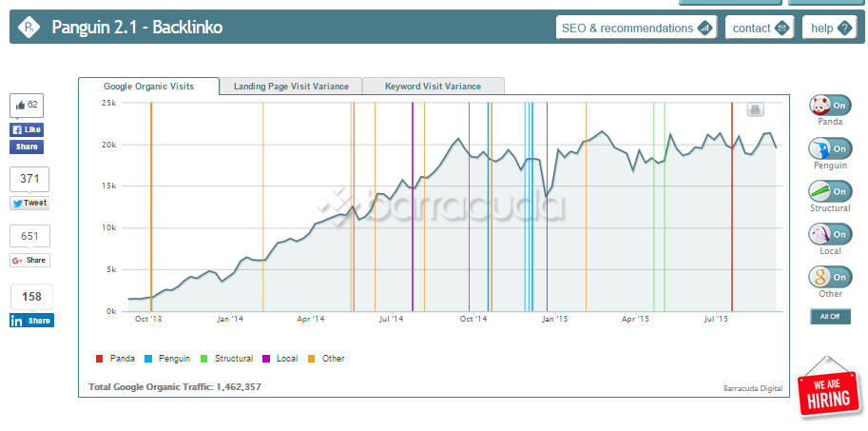Click the orange Other legend swatch
This screenshot has width=868, height=431.
point(311,359)
